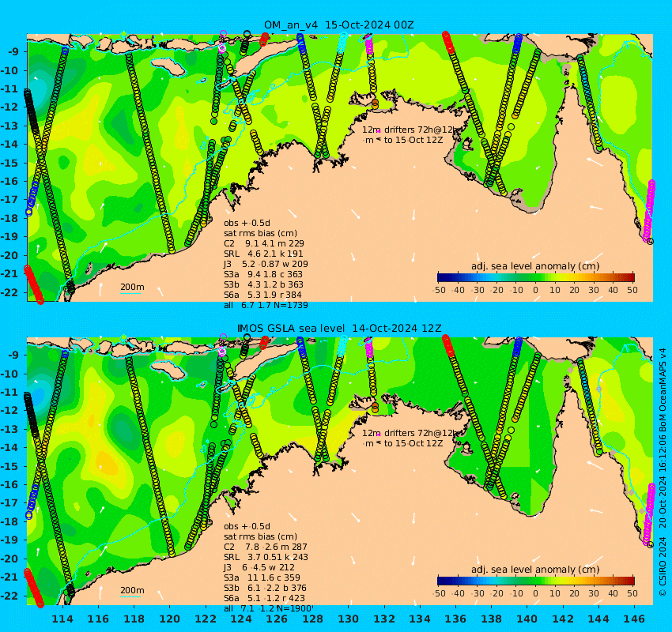Screen dimensions: 672x632
Task: Click 'sat rms bias (cm)' header in top panel
Action: pos(260,233)
